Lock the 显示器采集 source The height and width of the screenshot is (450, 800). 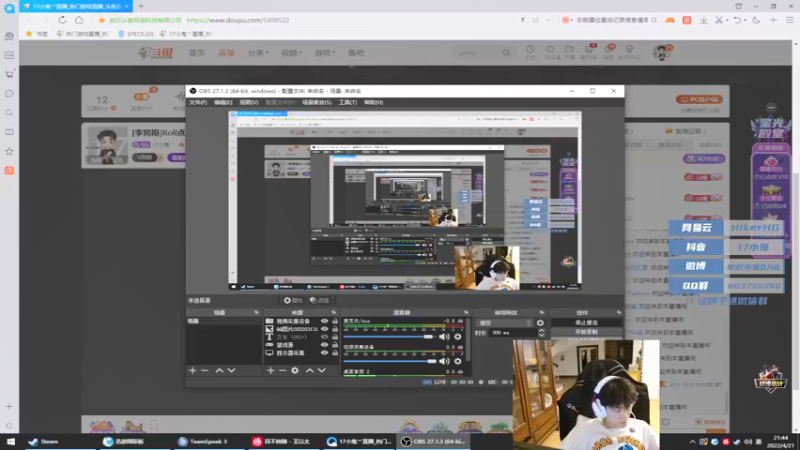335,353
